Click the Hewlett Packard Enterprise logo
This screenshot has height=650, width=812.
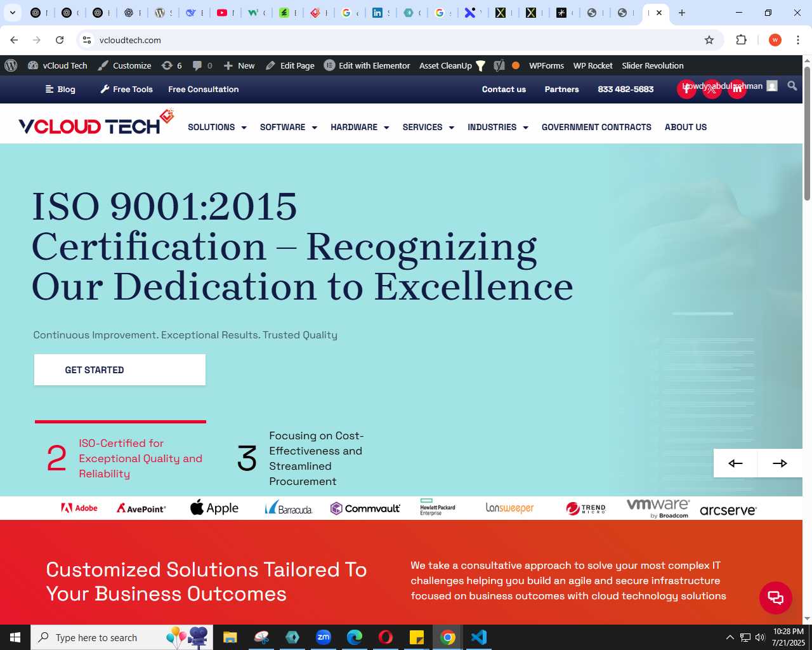click(437, 507)
